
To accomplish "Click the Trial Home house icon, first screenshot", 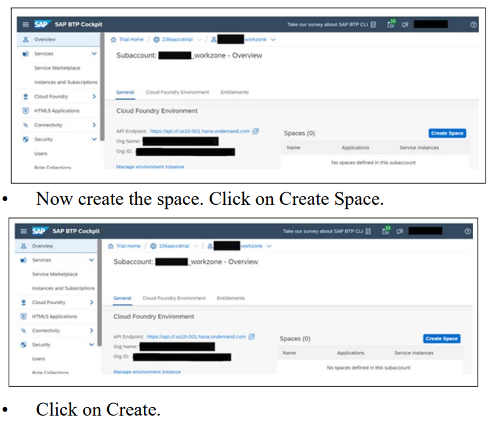I will (x=113, y=39).
